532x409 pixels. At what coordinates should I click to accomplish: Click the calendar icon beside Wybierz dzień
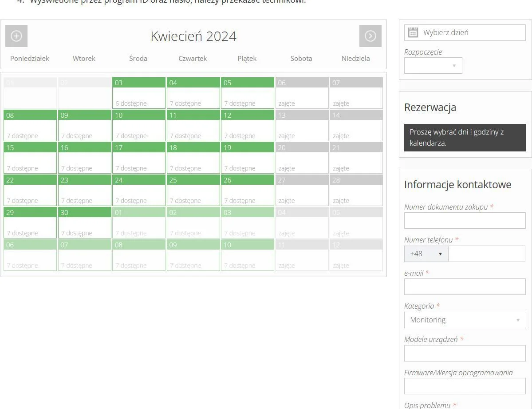click(x=413, y=32)
